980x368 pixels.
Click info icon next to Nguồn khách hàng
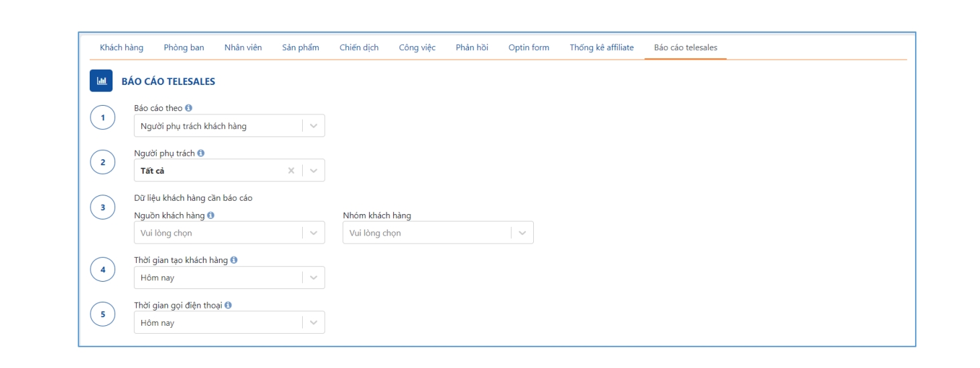click(211, 215)
